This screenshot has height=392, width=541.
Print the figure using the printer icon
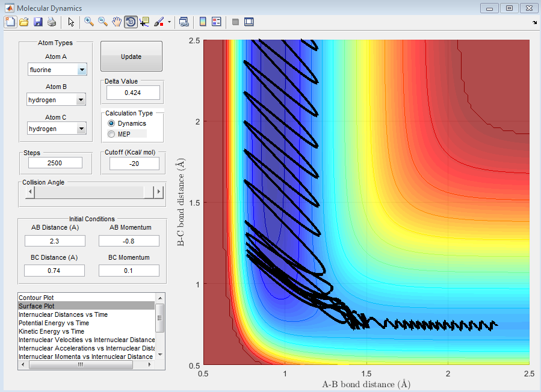click(x=52, y=22)
